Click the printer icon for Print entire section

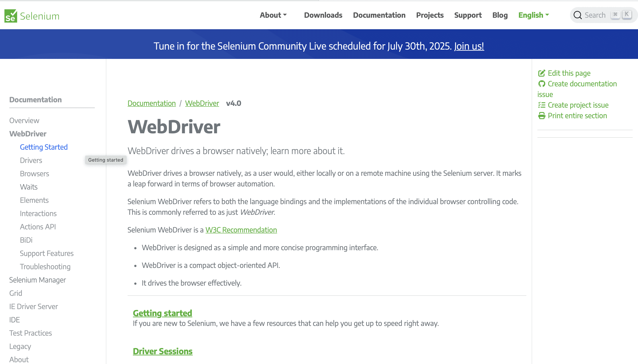(x=541, y=116)
